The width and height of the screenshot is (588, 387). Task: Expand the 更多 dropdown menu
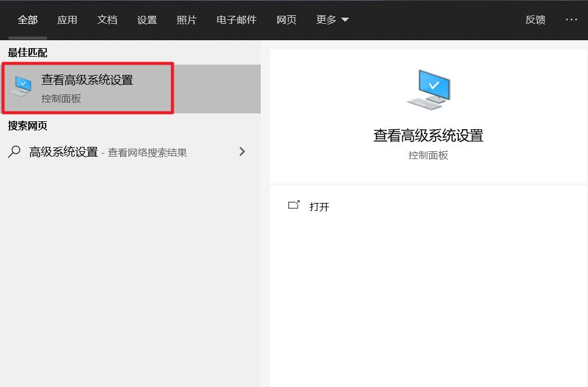[x=332, y=20]
